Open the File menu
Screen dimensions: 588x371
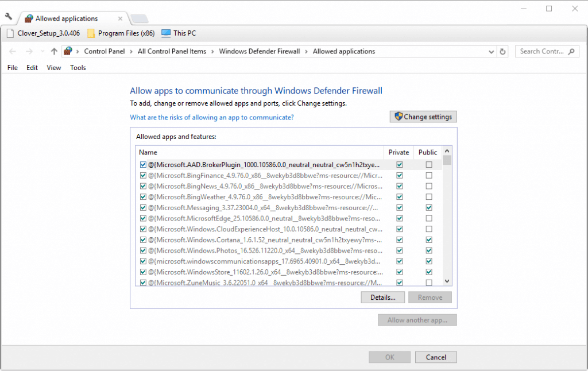13,68
